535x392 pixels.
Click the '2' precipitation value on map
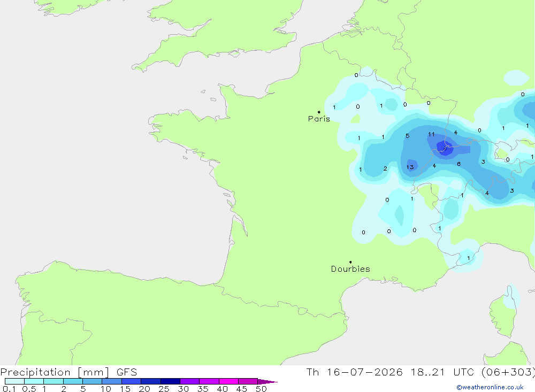[385, 168]
